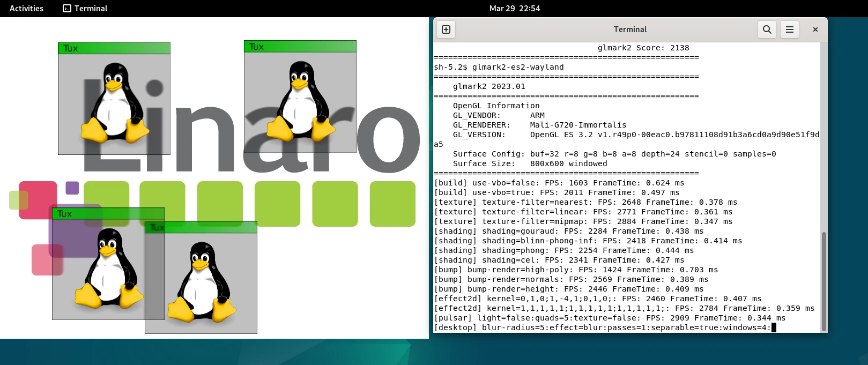Click the 'sh-5.2$ glmark2-es2-wayland' command line

click(x=499, y=67)
